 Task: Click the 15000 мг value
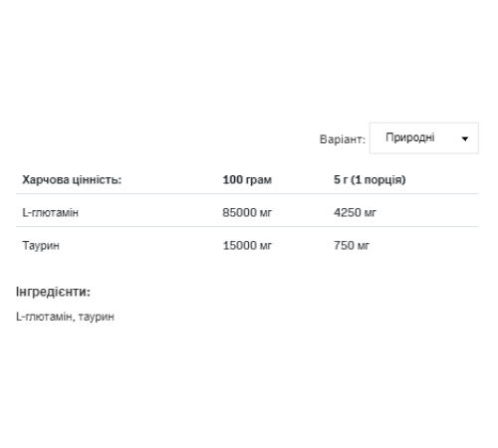tap(247, 246)
